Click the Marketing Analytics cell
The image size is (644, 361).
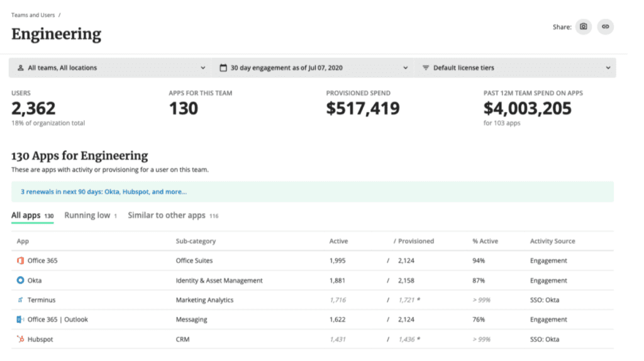point(204,300)
